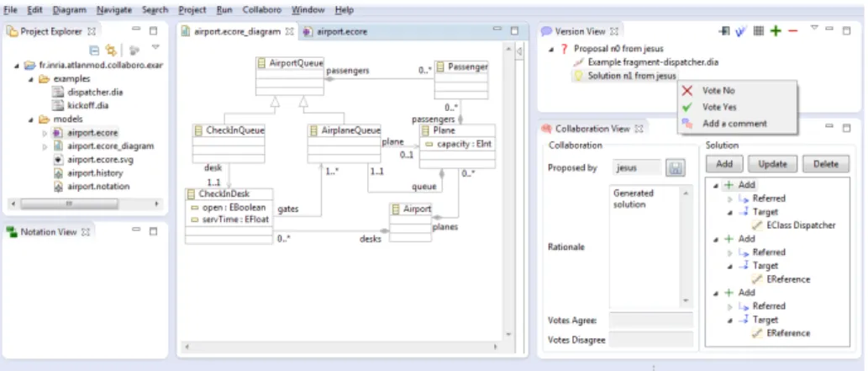Open the Collaboro menu
Image resolution: width=868 pixels, height=371 pixels.
coord(262,9)
